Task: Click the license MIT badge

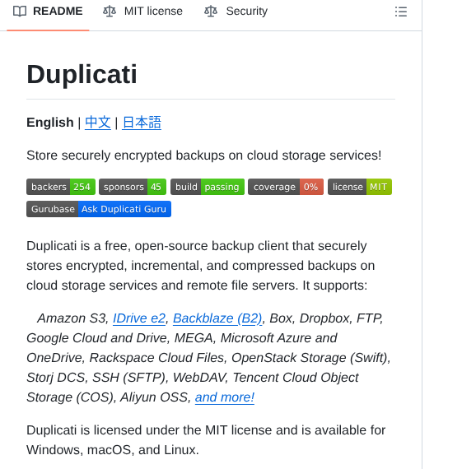Action: pos(360,187)
